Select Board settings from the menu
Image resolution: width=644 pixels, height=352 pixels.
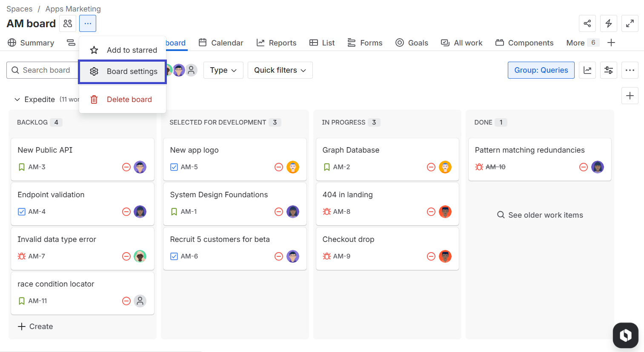[122, 71]
